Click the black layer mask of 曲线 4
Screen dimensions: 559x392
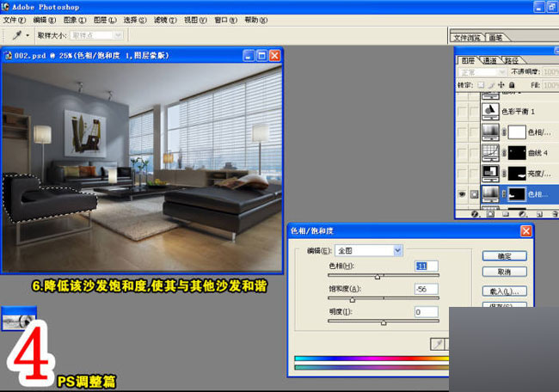[x=517, y=153]
